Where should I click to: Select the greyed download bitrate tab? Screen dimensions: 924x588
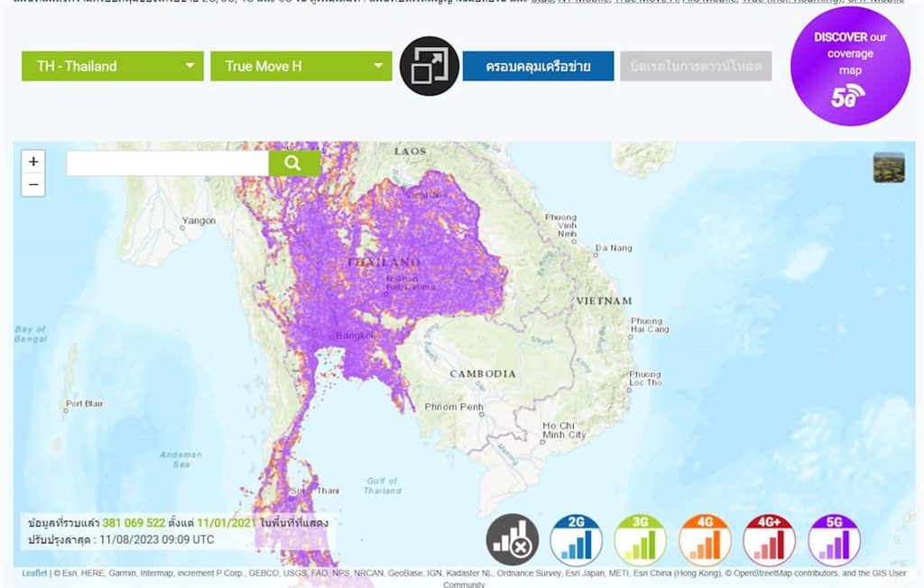696,66
